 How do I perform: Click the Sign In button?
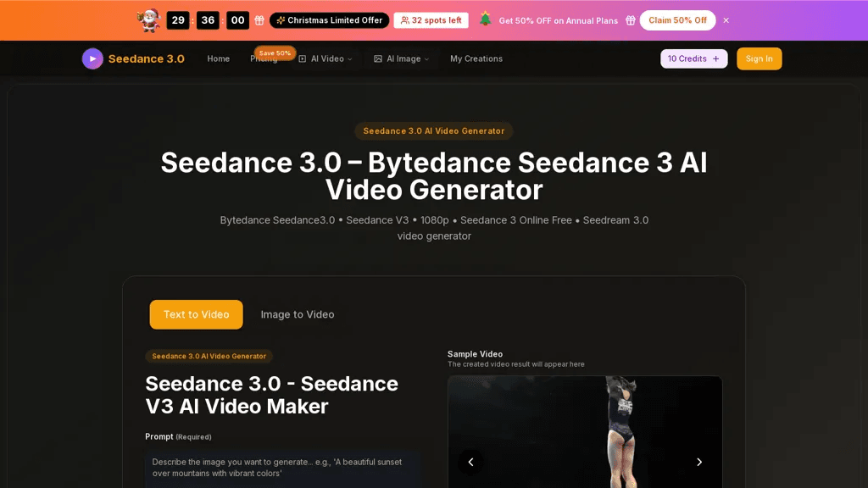point(759,58)
